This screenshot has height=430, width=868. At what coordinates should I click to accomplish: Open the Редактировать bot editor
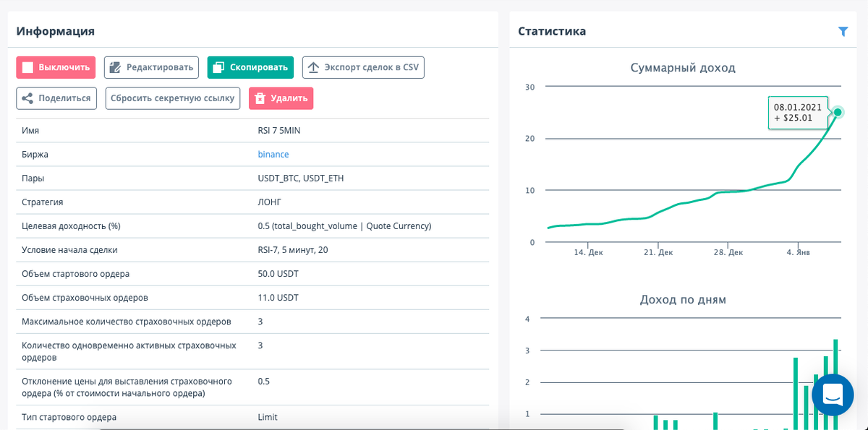coord(151,68)
